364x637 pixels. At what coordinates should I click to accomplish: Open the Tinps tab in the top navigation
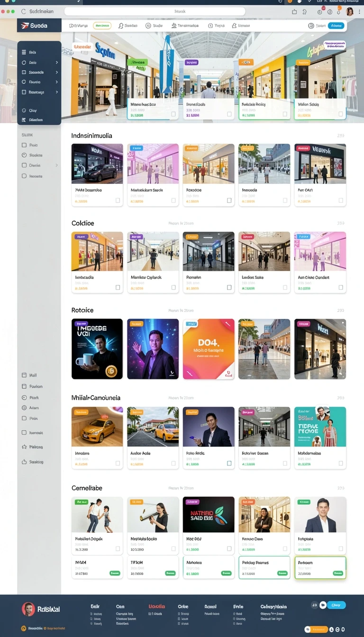pos(217,26)
